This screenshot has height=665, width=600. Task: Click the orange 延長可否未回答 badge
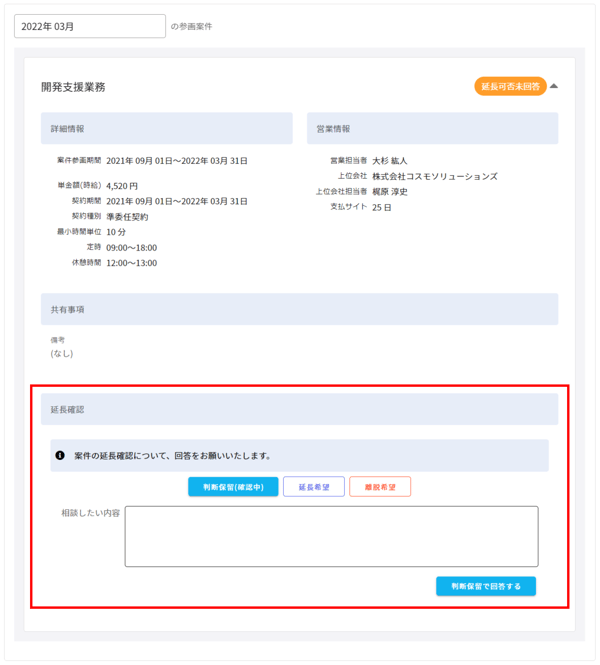coord(510,87)
